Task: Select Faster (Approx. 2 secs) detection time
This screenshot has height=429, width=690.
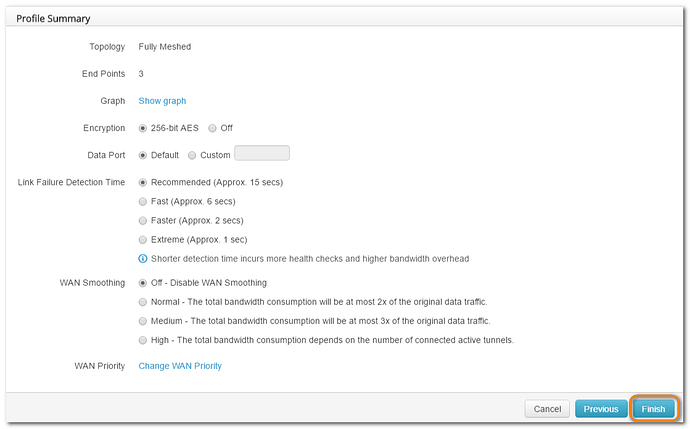Action: click(143, 220)
